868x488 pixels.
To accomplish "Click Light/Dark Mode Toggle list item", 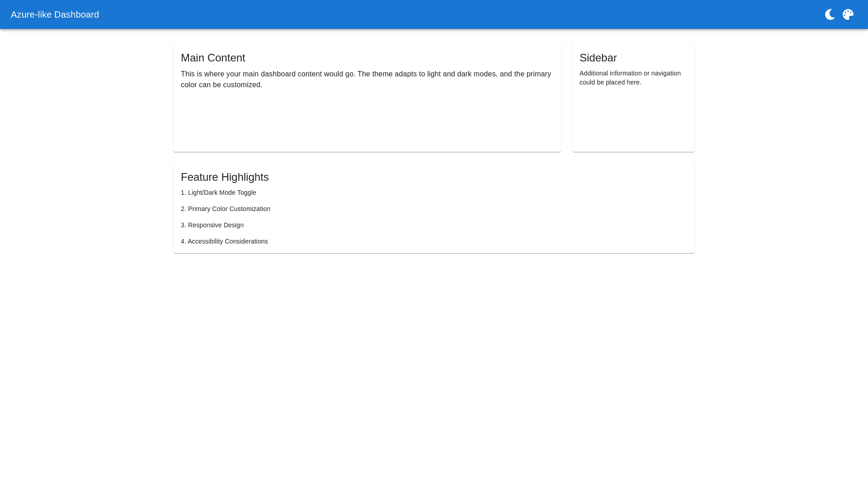I will pos(218,192).
